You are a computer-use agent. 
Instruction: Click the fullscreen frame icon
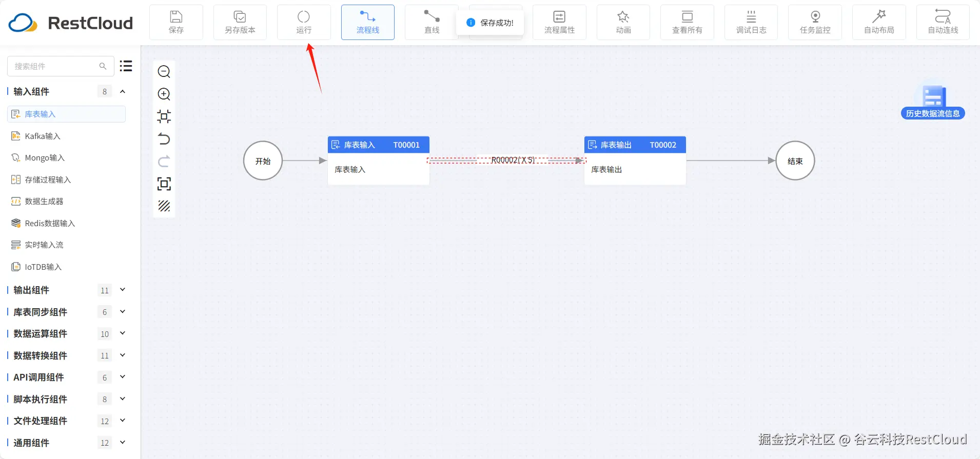[x=164, y=184]
